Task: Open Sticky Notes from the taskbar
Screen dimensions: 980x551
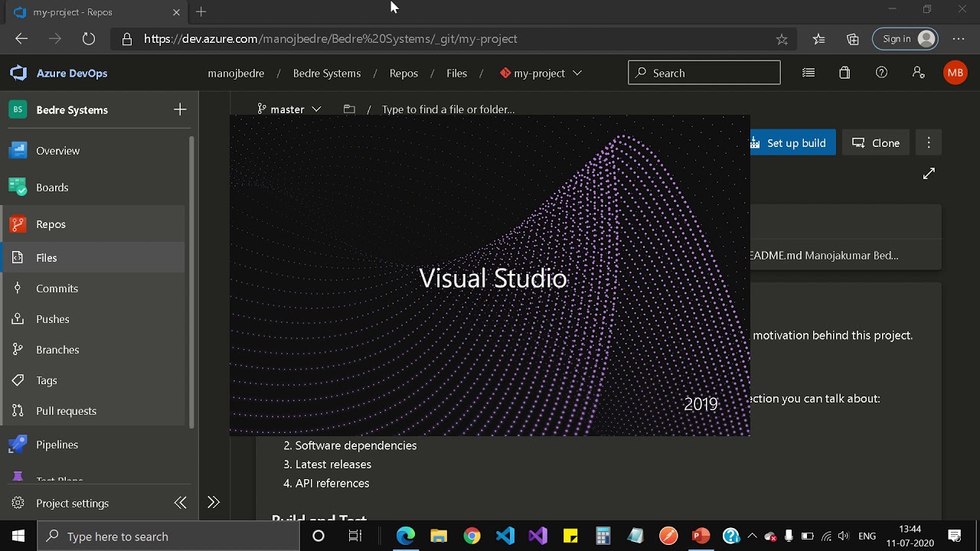Action: [x=570, y=536]
